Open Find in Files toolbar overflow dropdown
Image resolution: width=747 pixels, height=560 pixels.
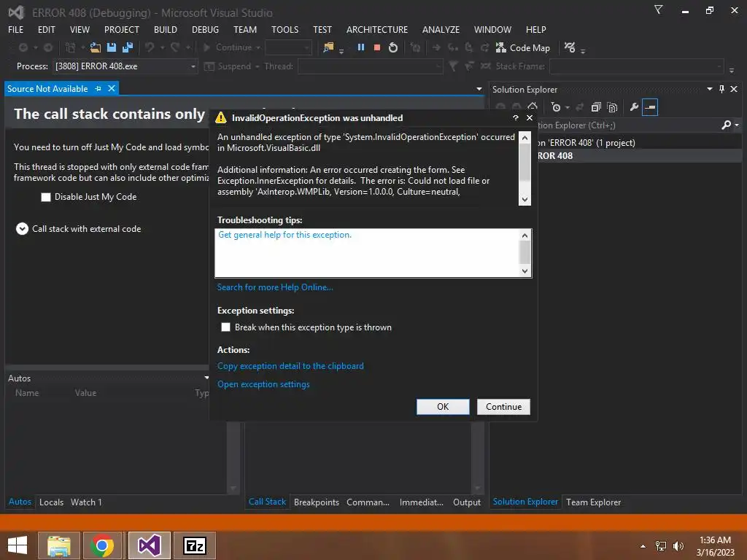click(x=341, y=51)
